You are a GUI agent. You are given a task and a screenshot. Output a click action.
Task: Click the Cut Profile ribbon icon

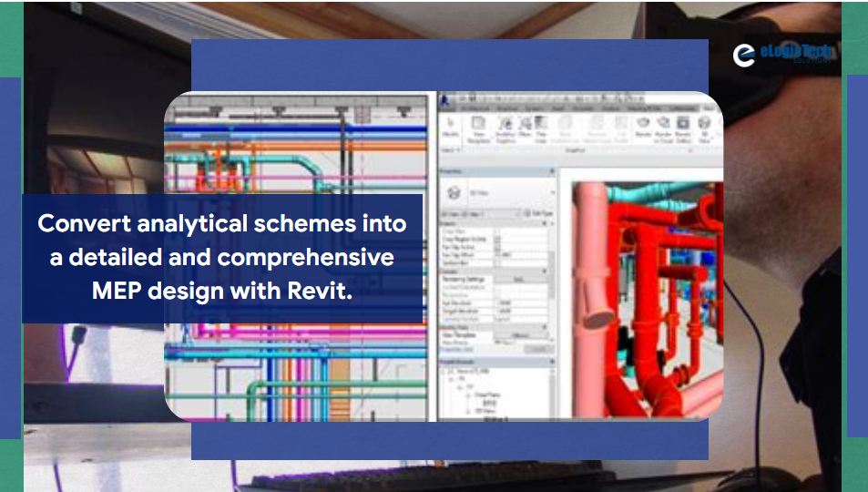click(x=622, y=129)
